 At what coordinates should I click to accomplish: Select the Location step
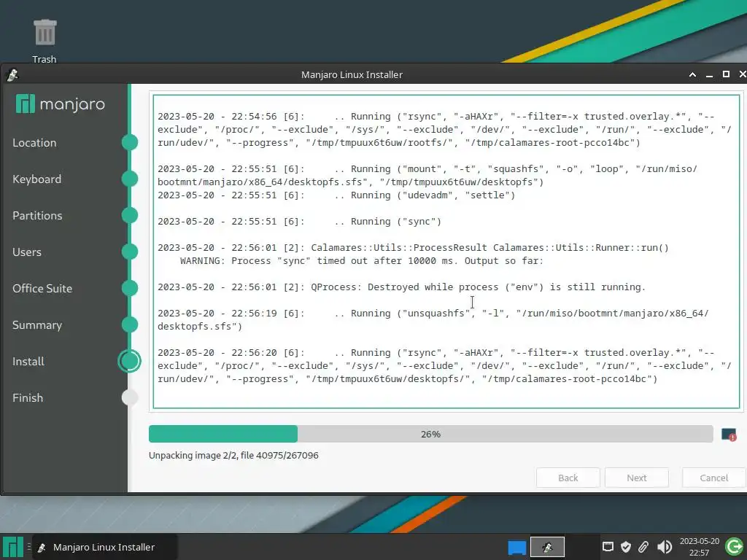pyautogui.click(x=34, y=143)
